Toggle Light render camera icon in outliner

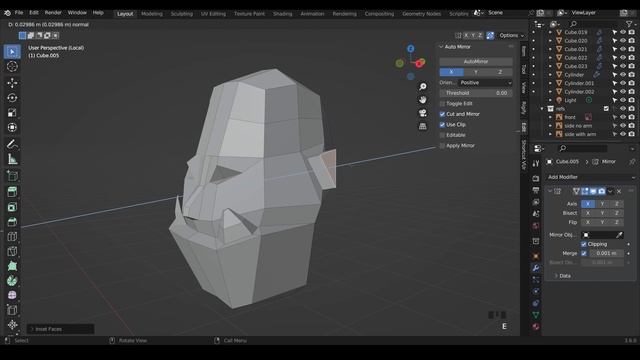(631, 100)
